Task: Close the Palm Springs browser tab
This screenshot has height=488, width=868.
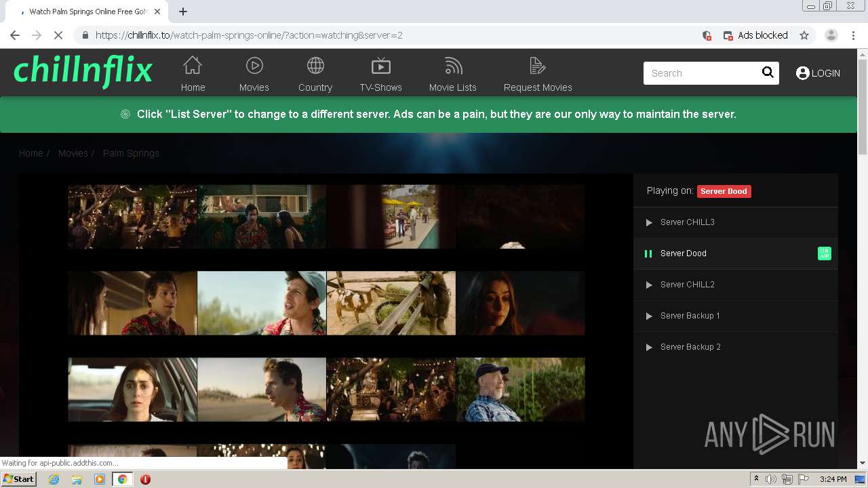Action: (x=158, y=12)
